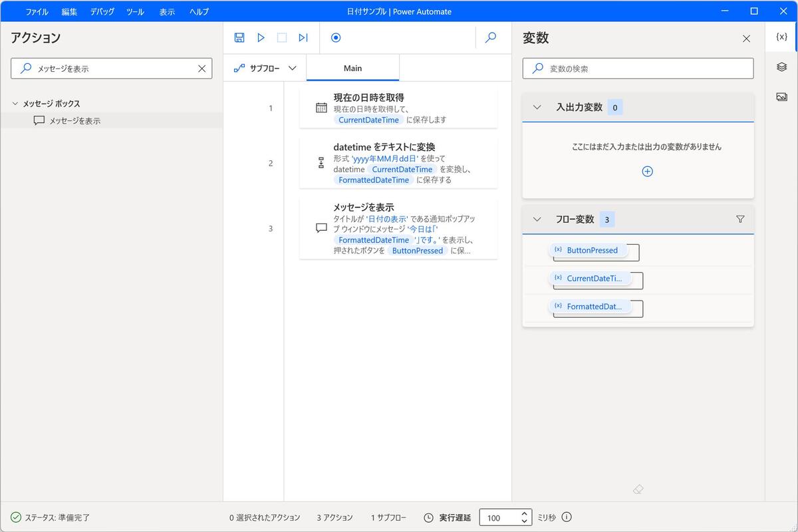The image size is (798, 532).
Task: Select the FormattedDat... flow variable
Action: point(591,307)
